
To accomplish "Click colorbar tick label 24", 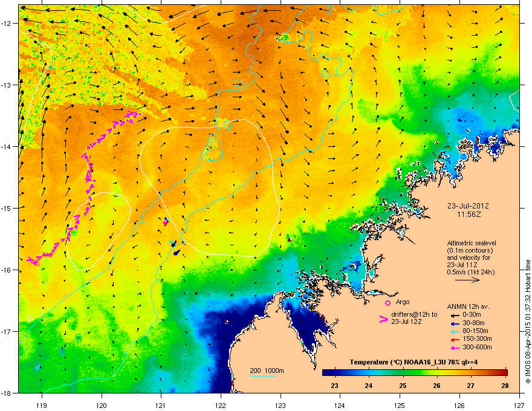I will click(x=368, y=386).
